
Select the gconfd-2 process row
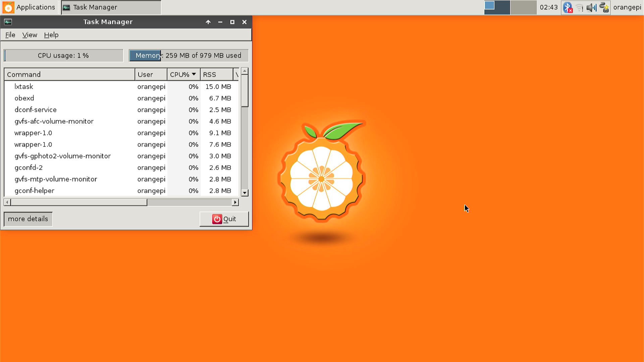121,168
